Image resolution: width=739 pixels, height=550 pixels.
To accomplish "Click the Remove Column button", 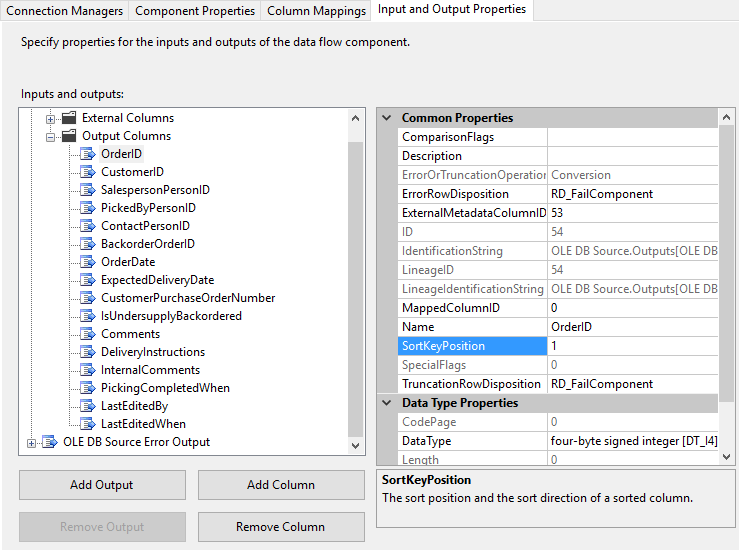I will 280,527.
